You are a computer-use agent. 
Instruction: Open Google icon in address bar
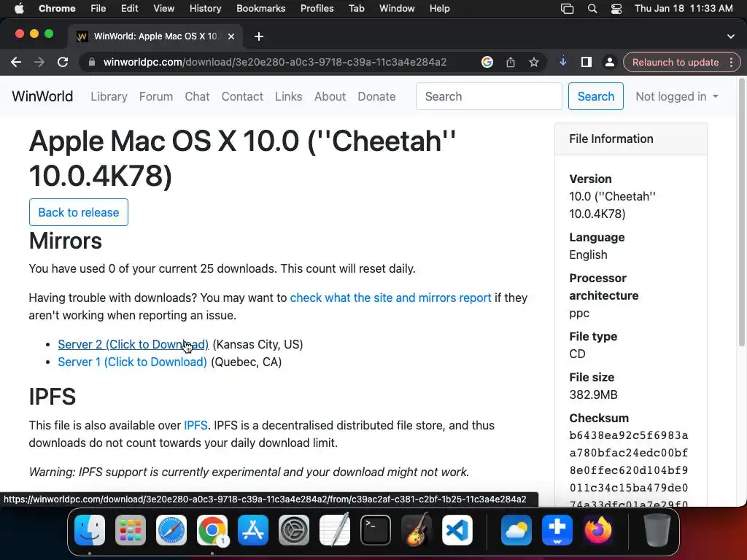pos(487,63)
